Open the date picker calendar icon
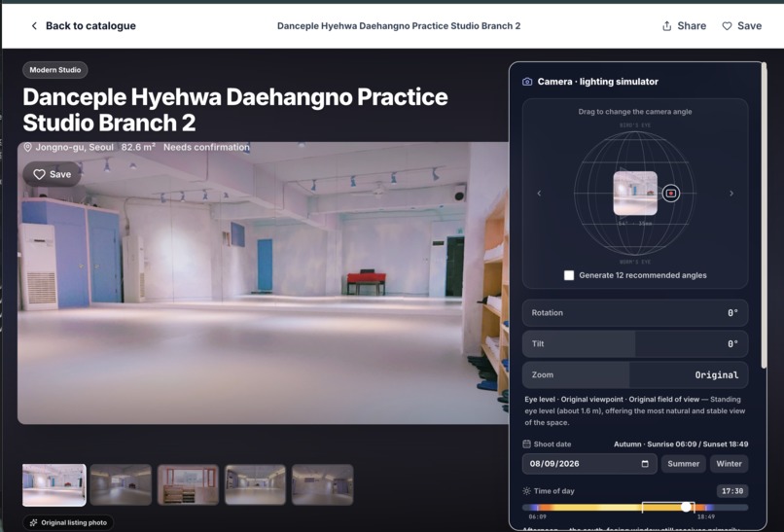Screen dimensions: 784x532 pos(645,464)
